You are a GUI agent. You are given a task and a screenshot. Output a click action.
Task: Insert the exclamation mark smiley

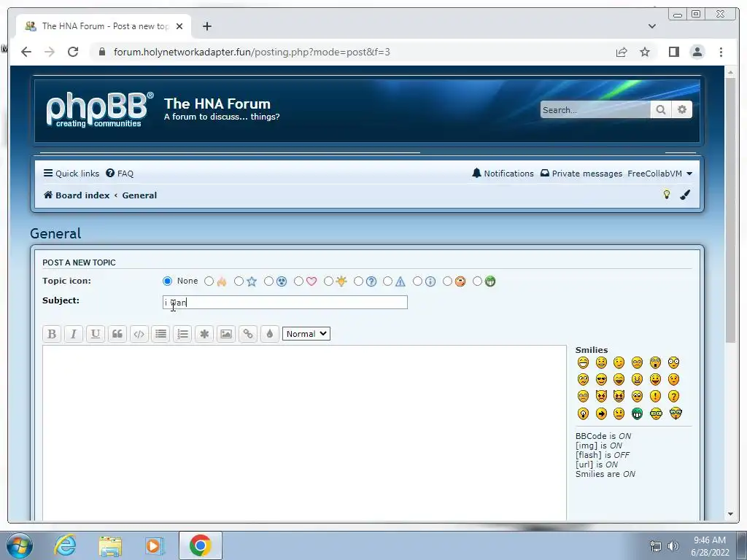(656, 396)
